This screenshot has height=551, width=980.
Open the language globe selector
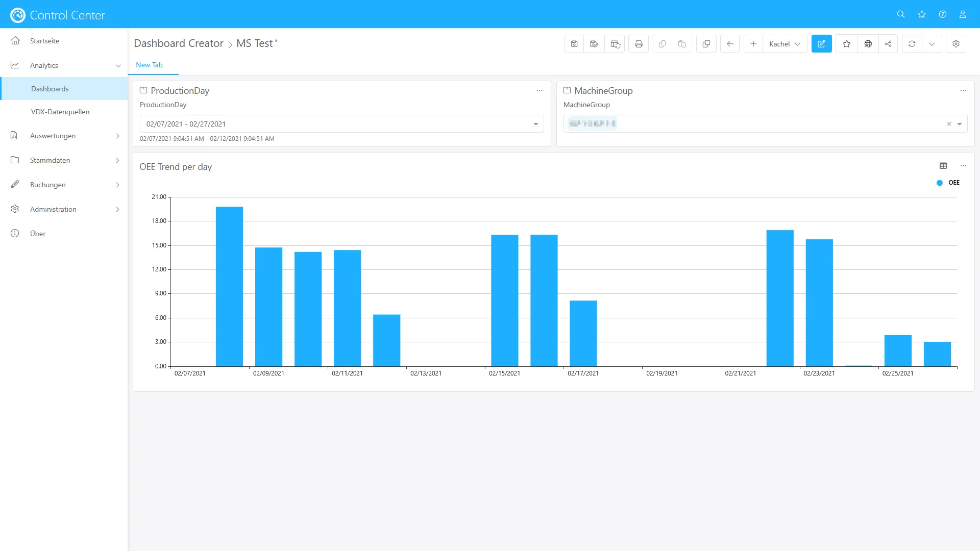point(868,43)
